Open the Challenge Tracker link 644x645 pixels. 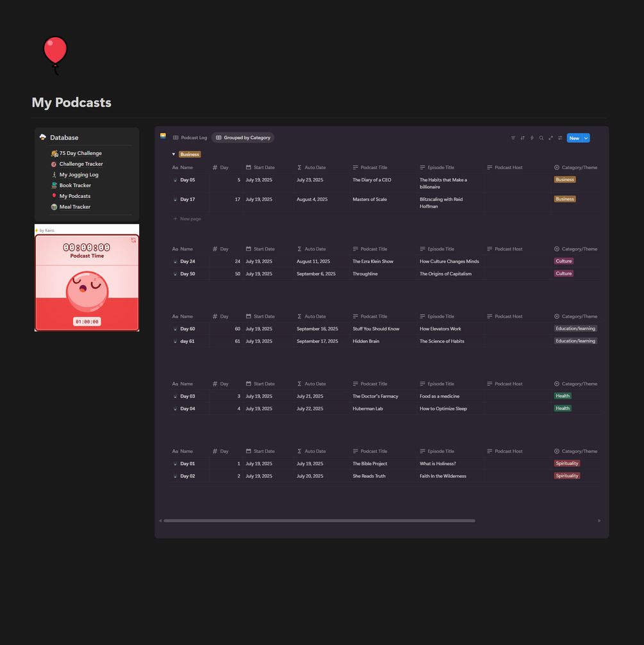coord(81,164)
